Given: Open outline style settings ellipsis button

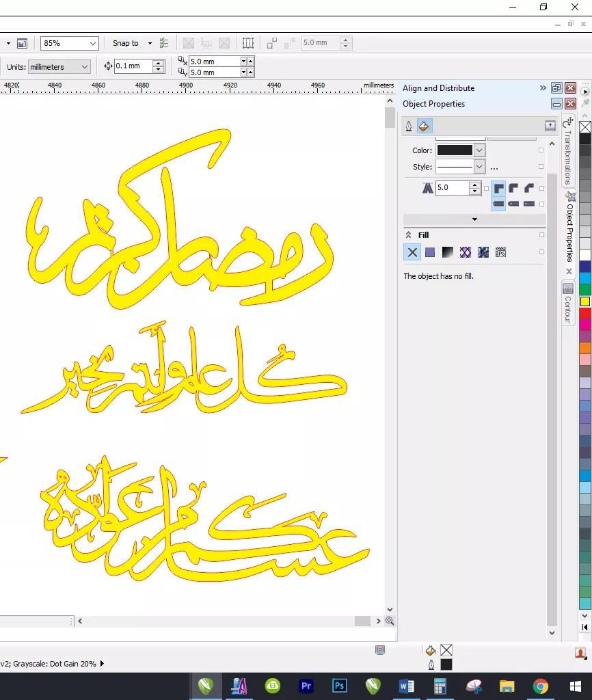Looking at the screenshot, I should tap(494, 167).
